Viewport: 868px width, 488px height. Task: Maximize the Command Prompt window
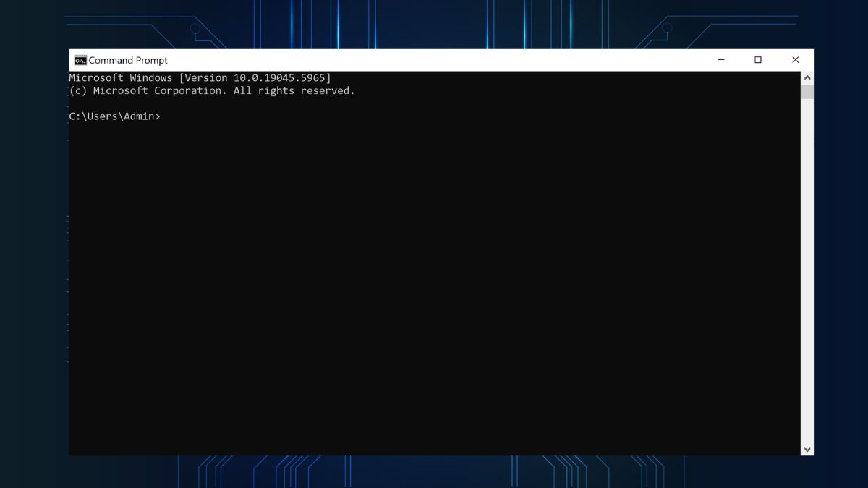click(x=758, y=60)
